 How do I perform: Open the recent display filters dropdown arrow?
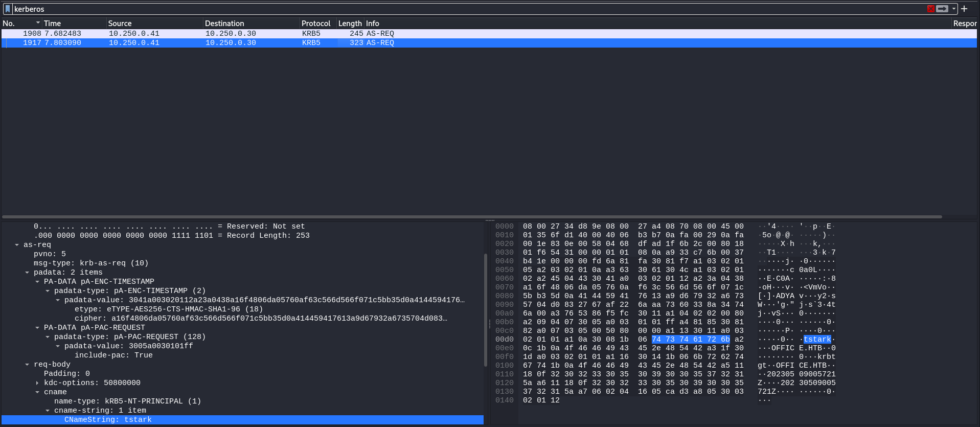(954, 9)
